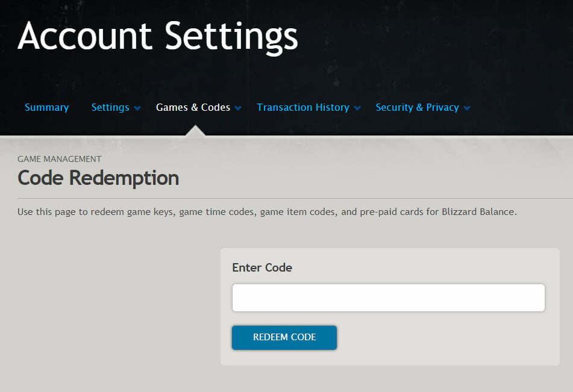Click the active tab pointer under Games & Codes

click(195, 131)
